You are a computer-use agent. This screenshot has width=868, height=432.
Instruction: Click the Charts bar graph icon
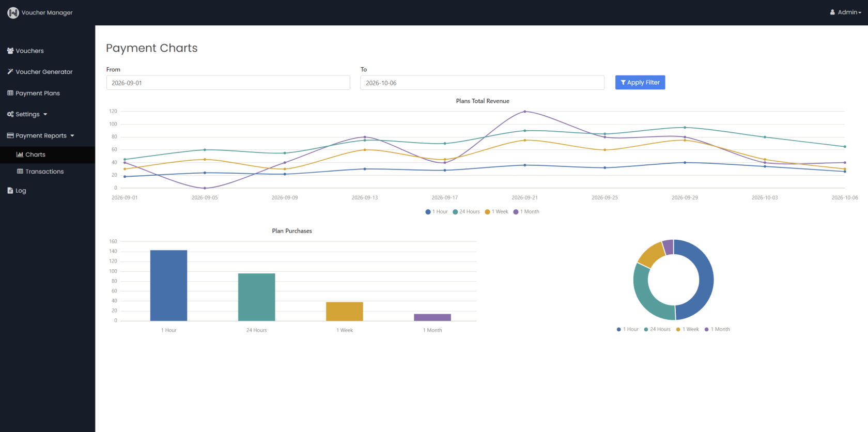point(20,155)
